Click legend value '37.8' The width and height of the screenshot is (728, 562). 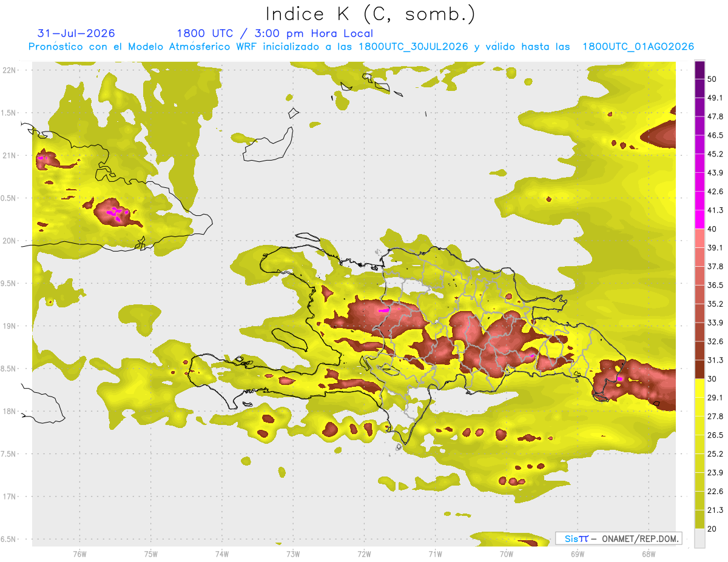tap(715, 267)
